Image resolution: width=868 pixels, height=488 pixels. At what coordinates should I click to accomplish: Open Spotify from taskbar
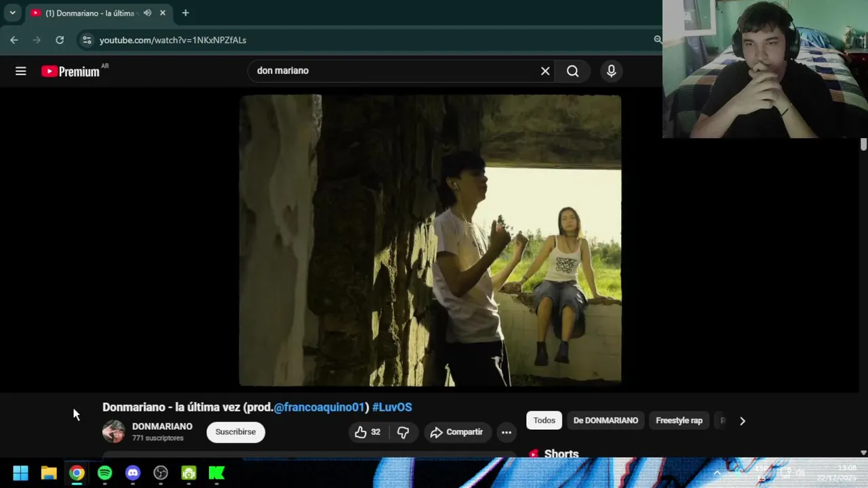[x=104, y=473]
